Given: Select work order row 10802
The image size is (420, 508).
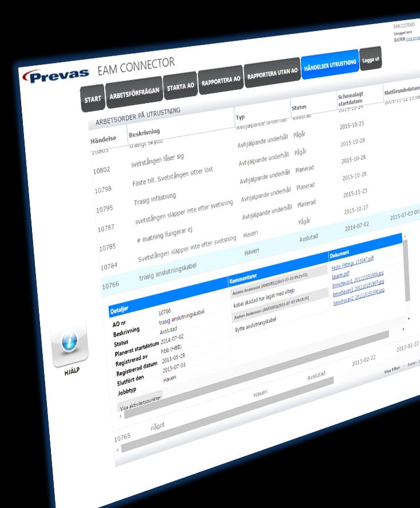Looking at the screenshot, I should [x=102, y=170].
